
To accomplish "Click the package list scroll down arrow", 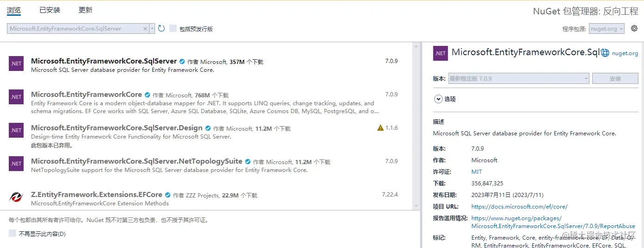I will [x=416, y=206].
